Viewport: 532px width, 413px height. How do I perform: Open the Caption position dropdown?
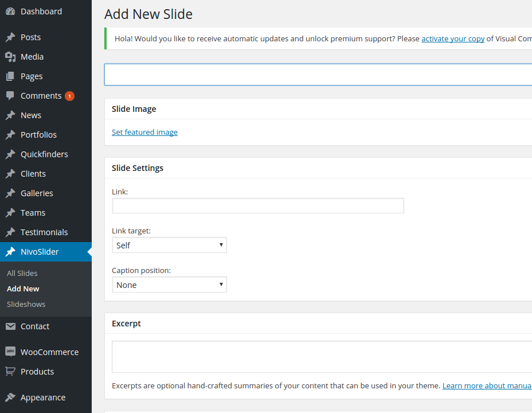tap(169, 285)
